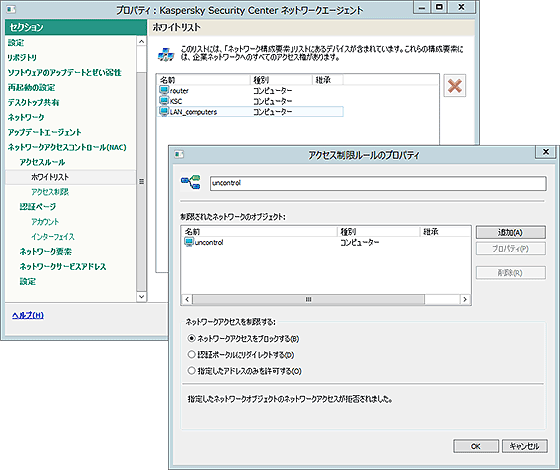
Task: Select アカウント in the section tree
Action: click(x=45, y=222)
